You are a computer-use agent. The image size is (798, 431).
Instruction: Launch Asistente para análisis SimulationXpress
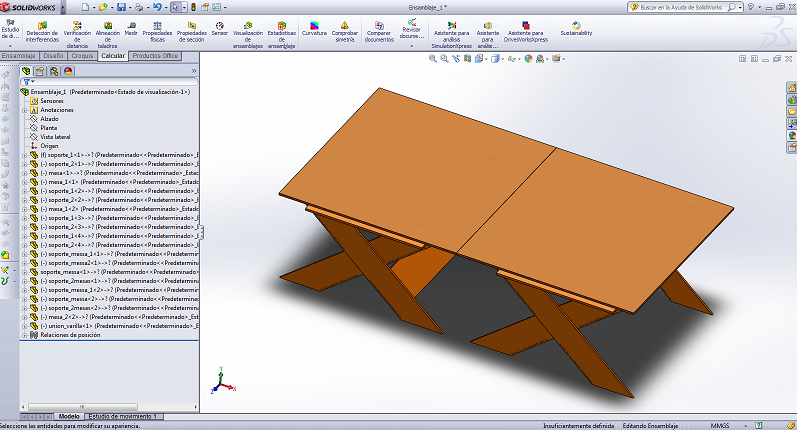coord(451,35)
